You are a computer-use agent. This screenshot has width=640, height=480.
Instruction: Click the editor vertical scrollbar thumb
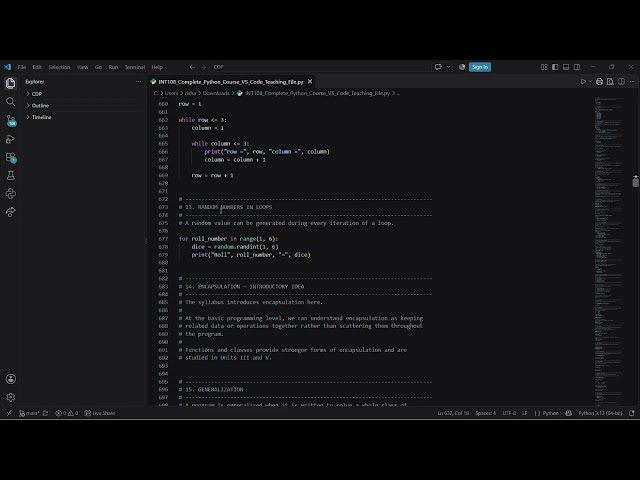tap(636, 181)
